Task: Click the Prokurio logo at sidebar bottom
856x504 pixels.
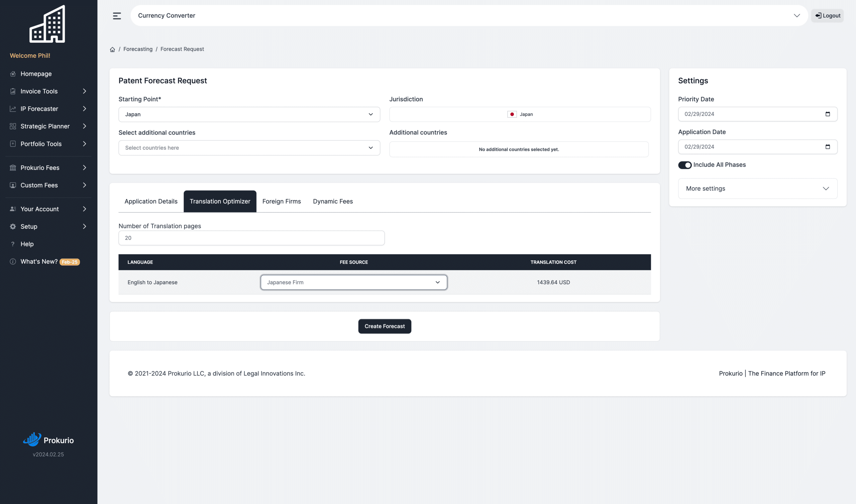Action: tap(48, 440)
